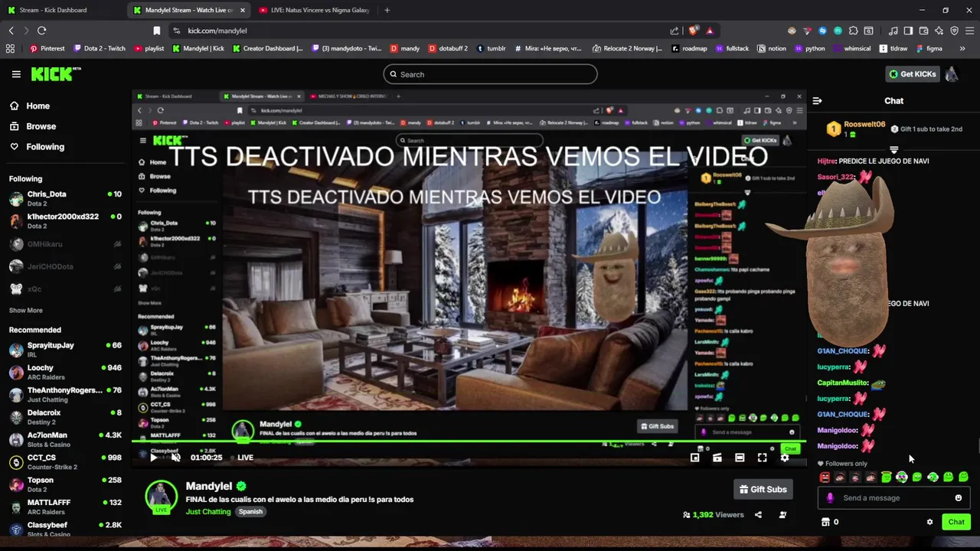Expand the gift leaderboard chevron
The image size is (980, 551).
click(893, 149)
